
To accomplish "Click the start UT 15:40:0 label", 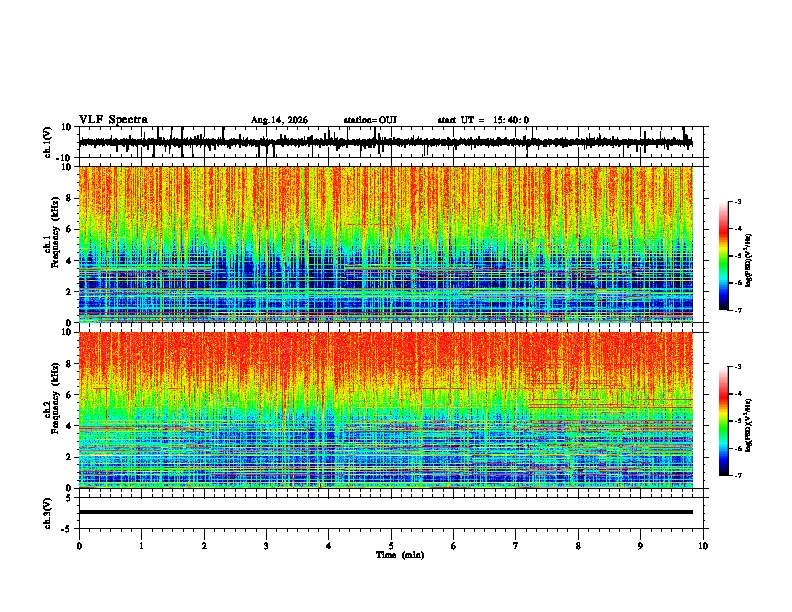I will [483, 120].
